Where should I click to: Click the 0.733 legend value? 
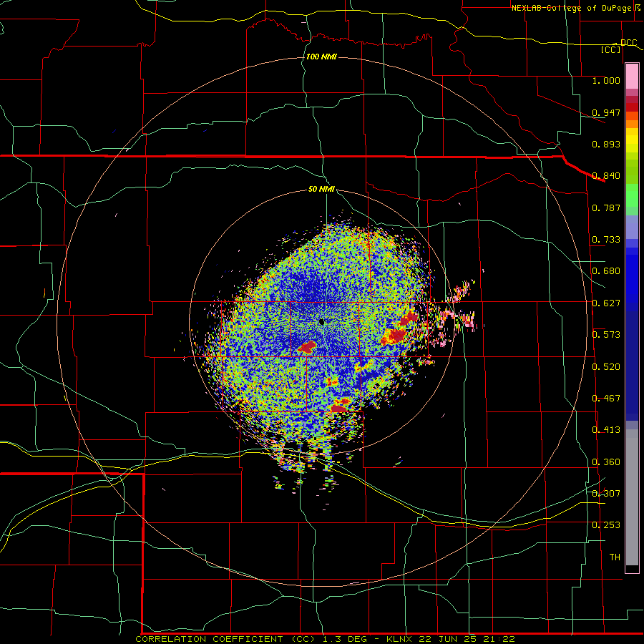point(606,240)
